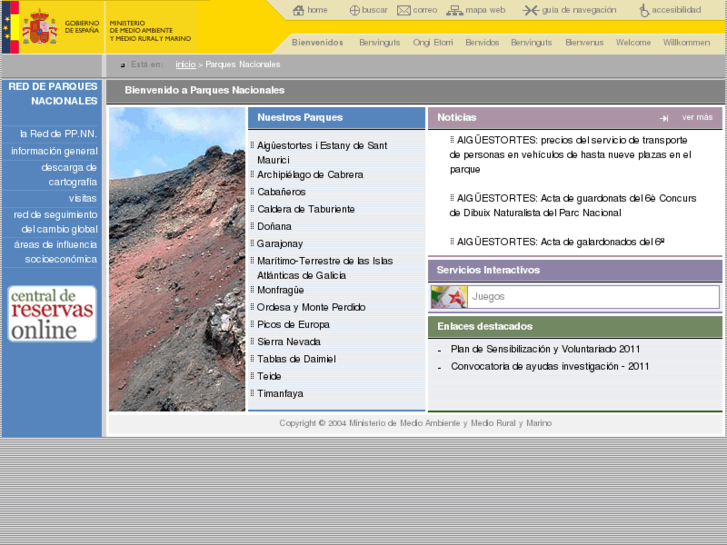Viewport: 727px width, 545px height.
Task: Open news Acta de galardonados del 6º
Action: coord(561,242)
